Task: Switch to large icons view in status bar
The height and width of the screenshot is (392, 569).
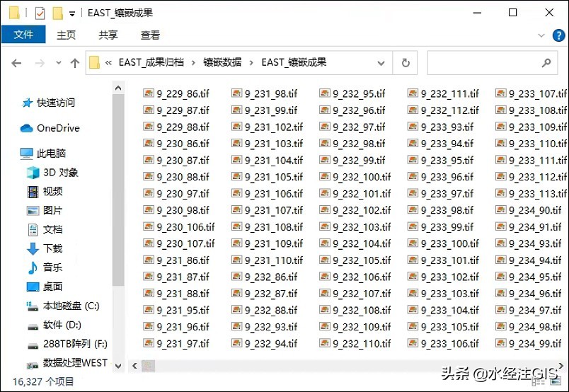Action: coord(556,381)
